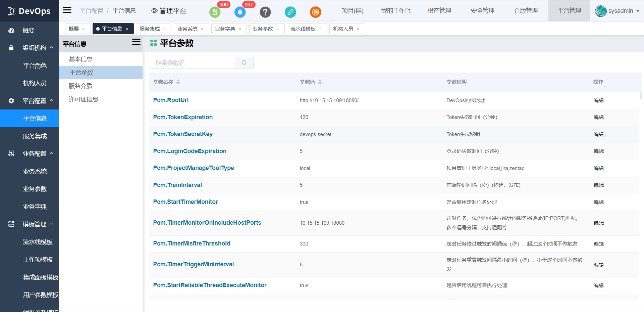Open the green document notifications icon
The width and height of the screenshot is (644, 312).
point(215,12)
